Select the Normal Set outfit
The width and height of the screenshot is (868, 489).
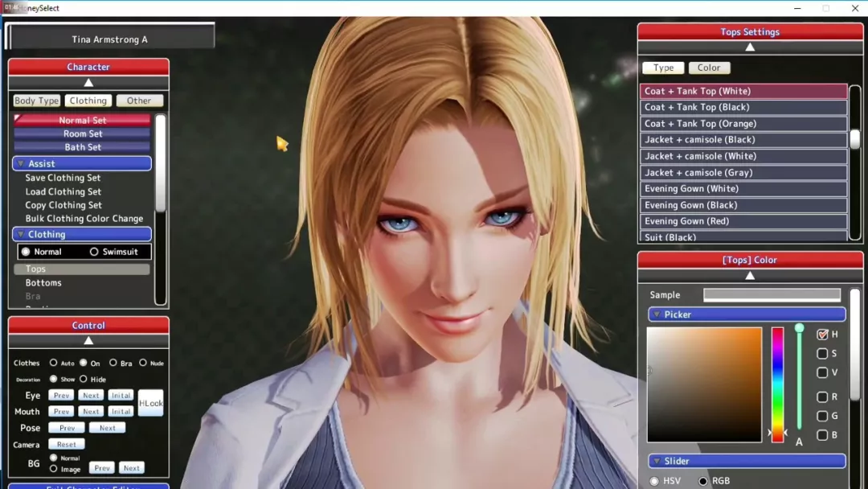click(x=82, y=120)
